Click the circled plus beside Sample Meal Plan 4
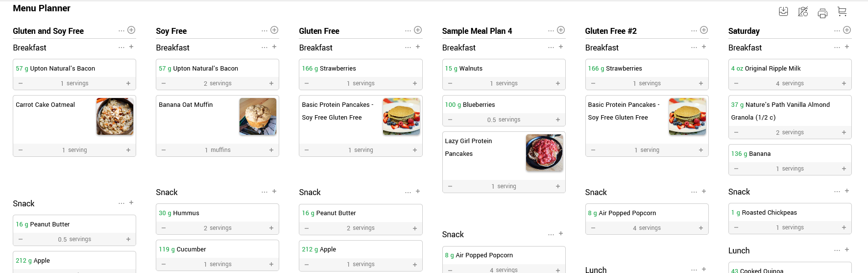Screen dimensions: 868x273 click(x=561, y=30)
